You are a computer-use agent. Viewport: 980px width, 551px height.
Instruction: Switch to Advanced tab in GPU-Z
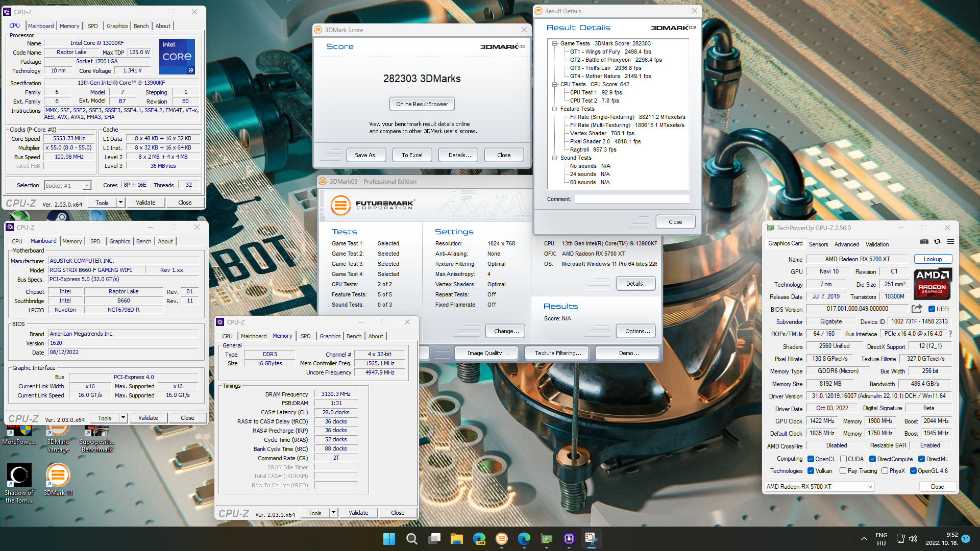point(847,244)
